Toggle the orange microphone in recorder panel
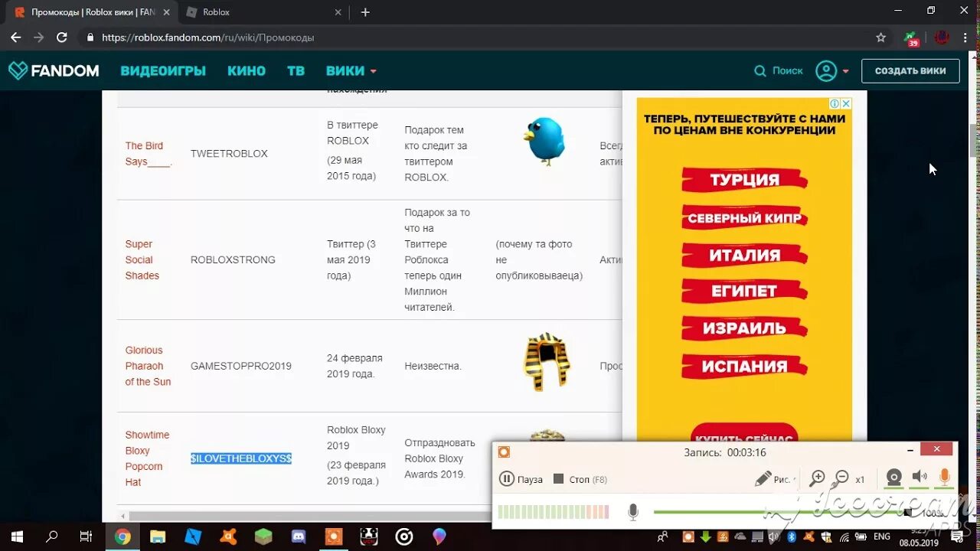The height and width of the screenshot is (551, 980). 944,478
